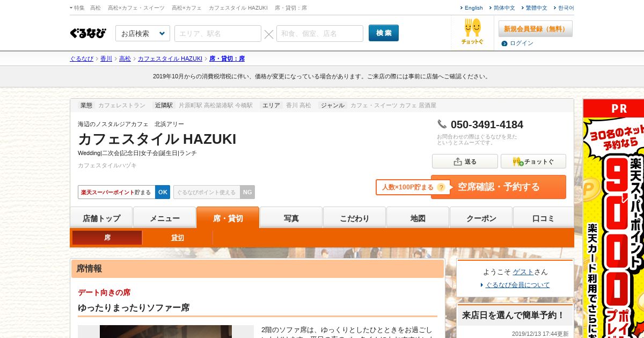Click the PR 楽天カード banner ad

pos(613,218)
